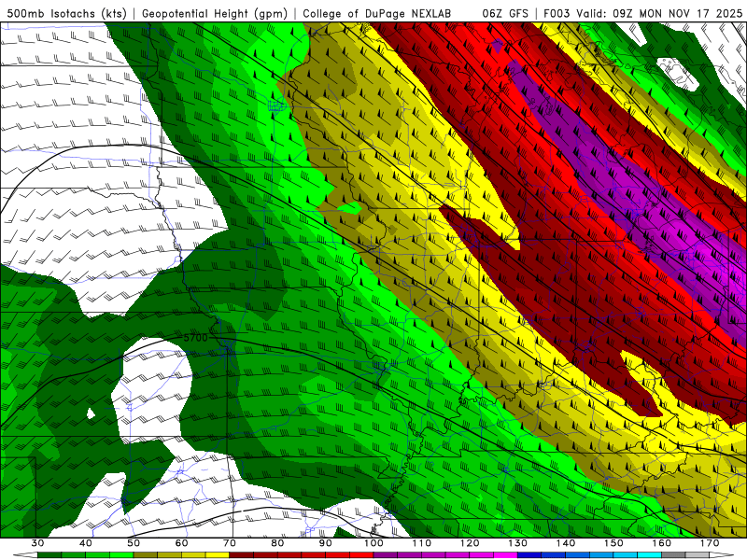
Task: Click the 60 knot legend number
Action: [x=181, y=543]
